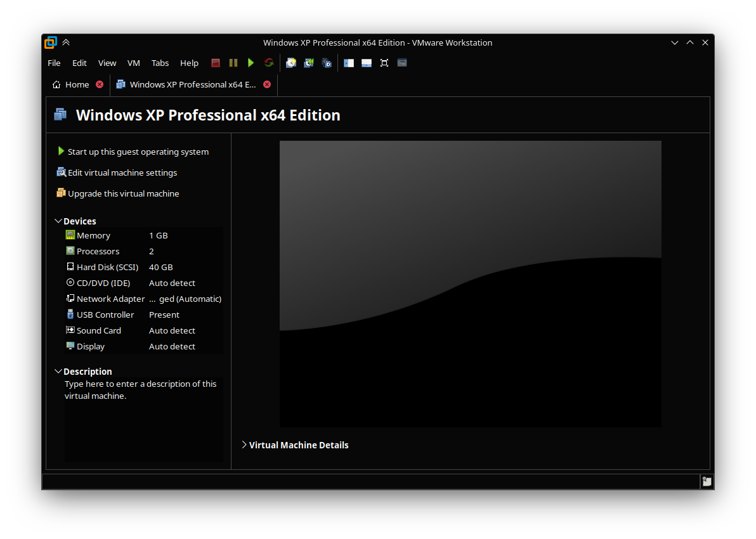Click the suspend (pause) toolbar icon
The image size is (756, 539).
point(233,63)
